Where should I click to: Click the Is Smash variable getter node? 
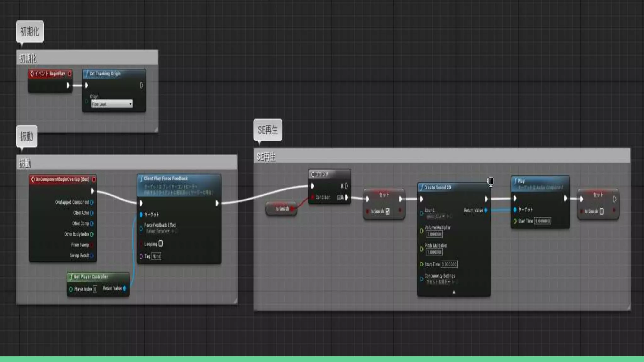click(281, 209)
